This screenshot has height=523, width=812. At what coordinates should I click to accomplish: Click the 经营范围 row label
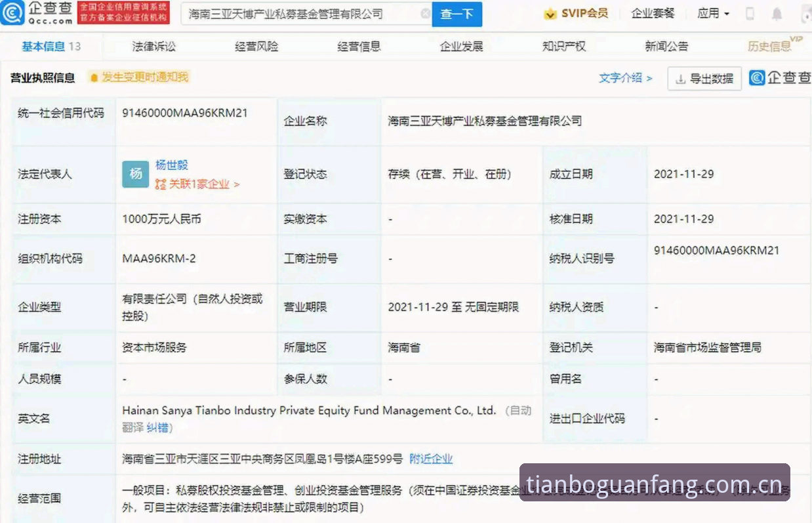39,499
